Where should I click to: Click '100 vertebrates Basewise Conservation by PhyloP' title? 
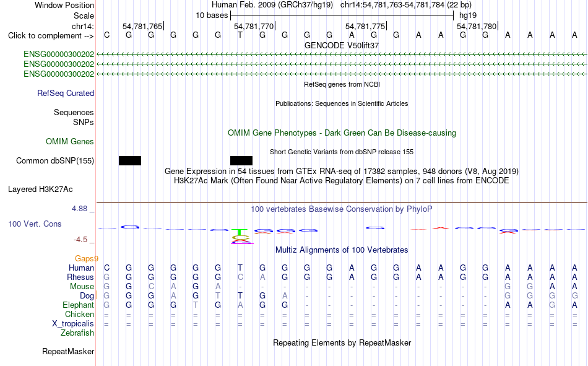click(342, 209)
